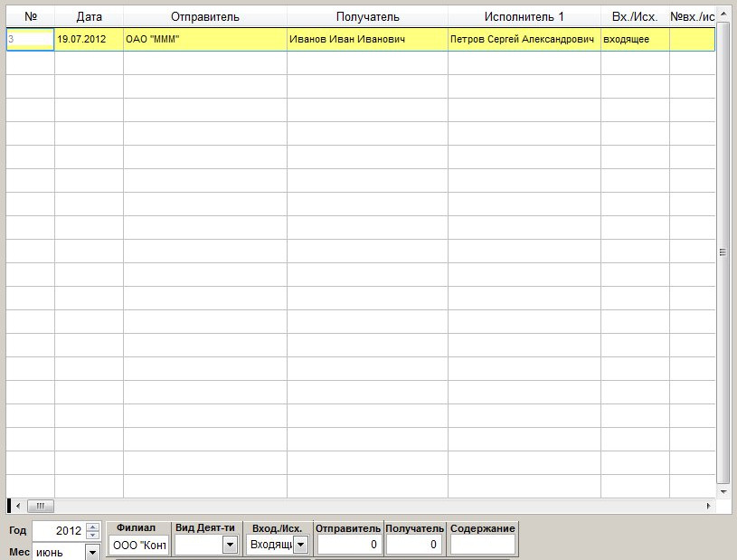Select the cell containing number 3

click(x=31, y=39)
